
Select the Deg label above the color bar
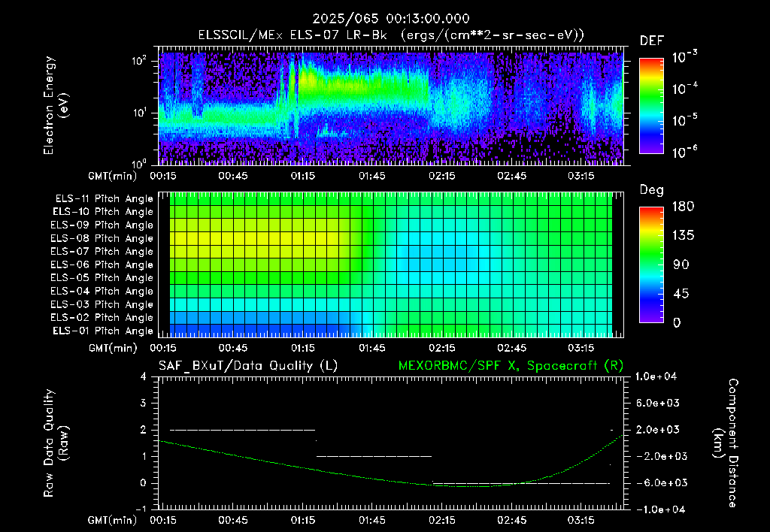652,190
